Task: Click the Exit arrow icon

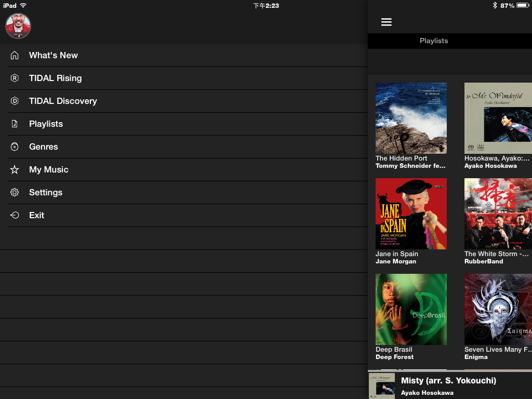Action: click(15, 216)
